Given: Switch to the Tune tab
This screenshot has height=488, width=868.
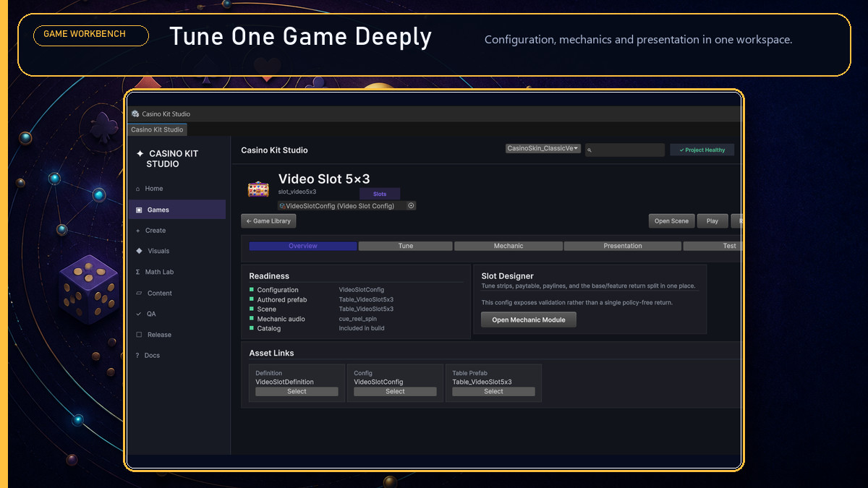Looking at the screenshot, I should [x=406, y=246].
